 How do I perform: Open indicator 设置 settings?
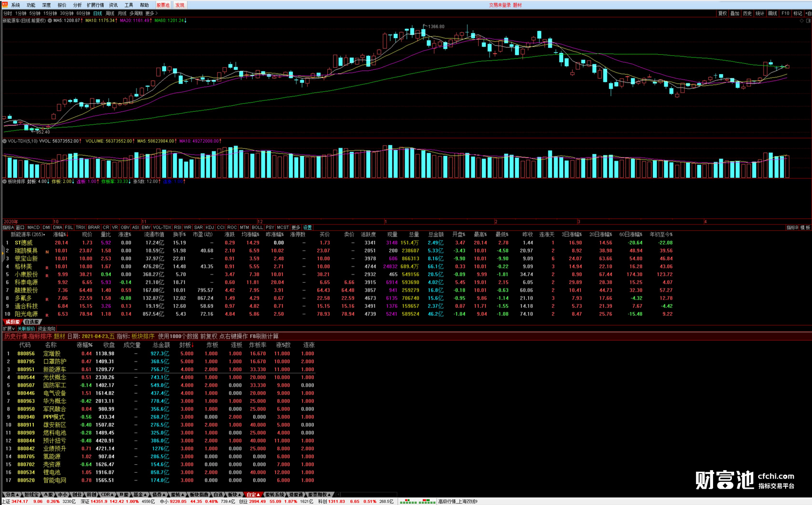click(307, 228)
